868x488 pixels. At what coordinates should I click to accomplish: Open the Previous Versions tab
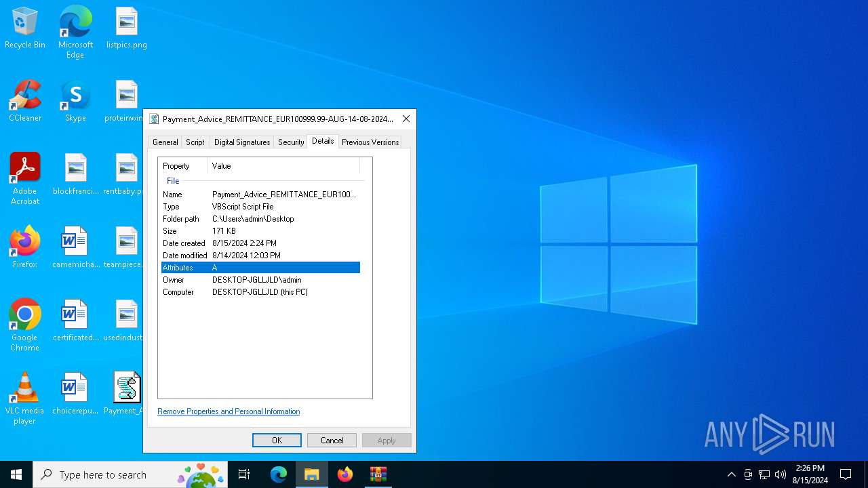[370, 142]
